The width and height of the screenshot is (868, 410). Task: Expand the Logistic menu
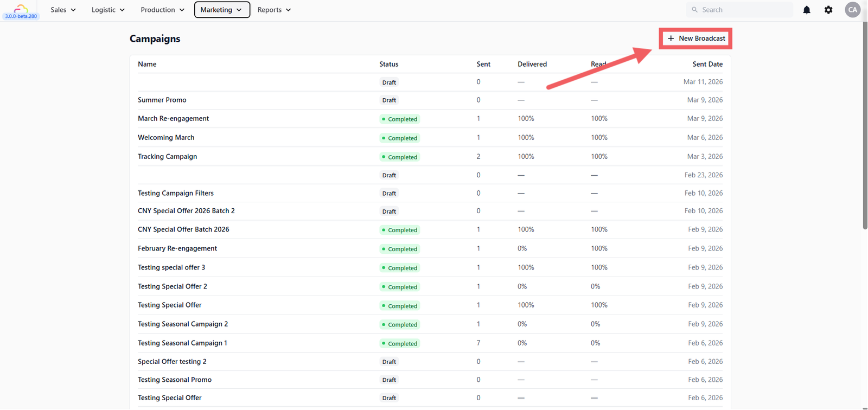(108, 10)
